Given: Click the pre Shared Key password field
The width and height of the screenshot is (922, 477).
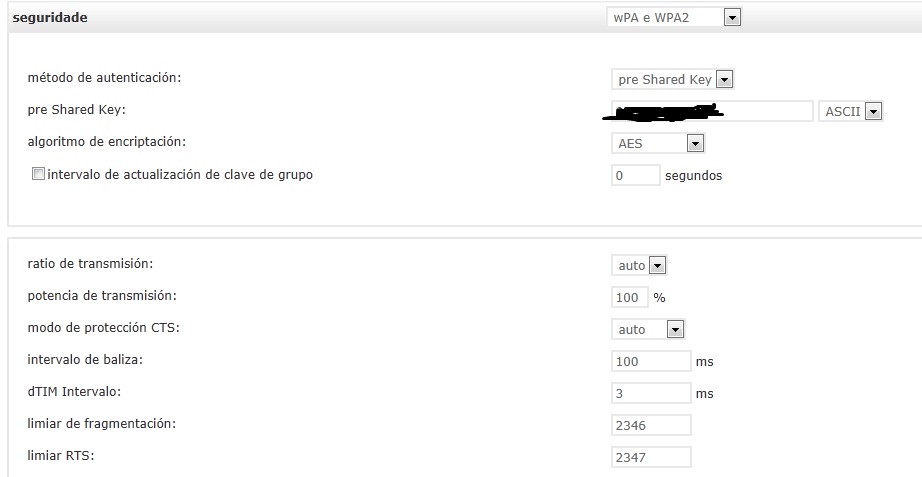Looking at the screenshot, I should [712, 111].
